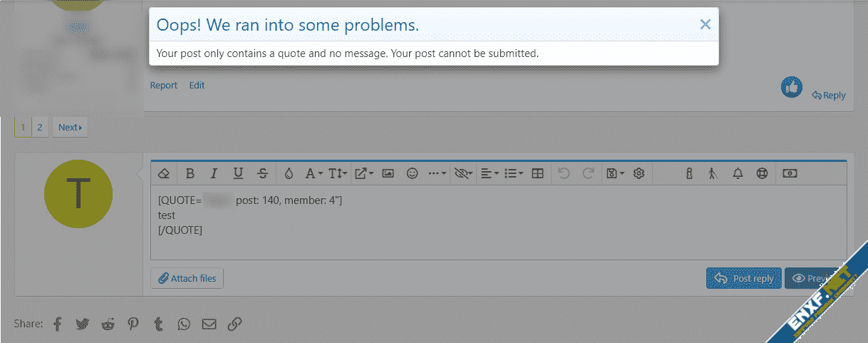Toggle underline formatting

238,173
